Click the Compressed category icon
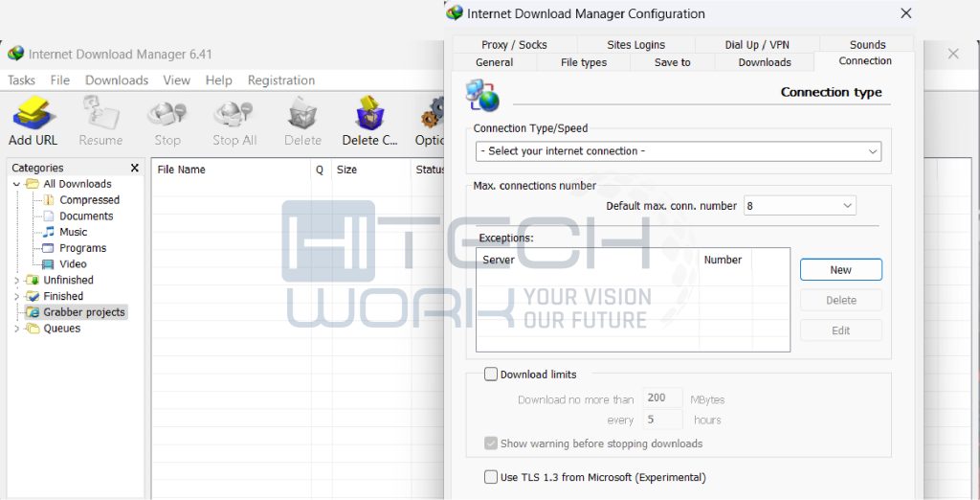This screenshot has width=980, height=500. pos(48,200)
